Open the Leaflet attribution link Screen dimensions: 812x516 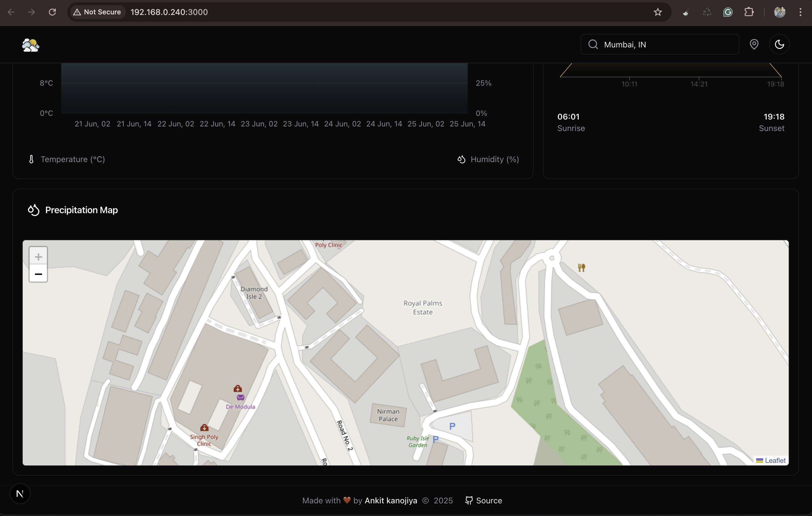point(775,460)
